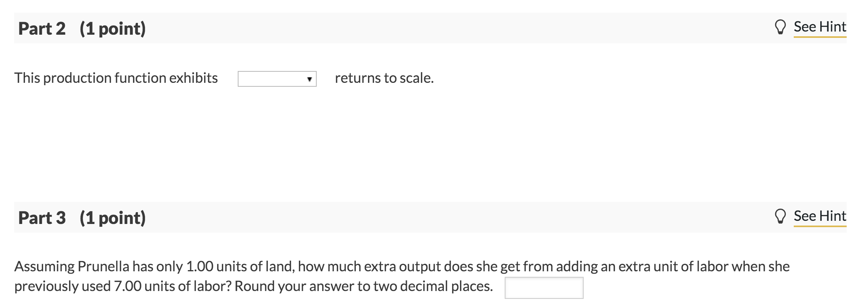Screen dimensions: 868x306
Task: Click the lightbulb icon beside Part 3 hint
Action: pyautogui.click(x=781, y=216)
